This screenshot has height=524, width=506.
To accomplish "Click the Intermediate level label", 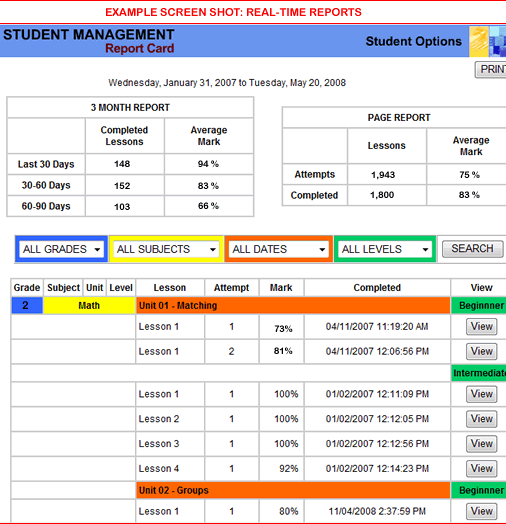I will (479, 373).
